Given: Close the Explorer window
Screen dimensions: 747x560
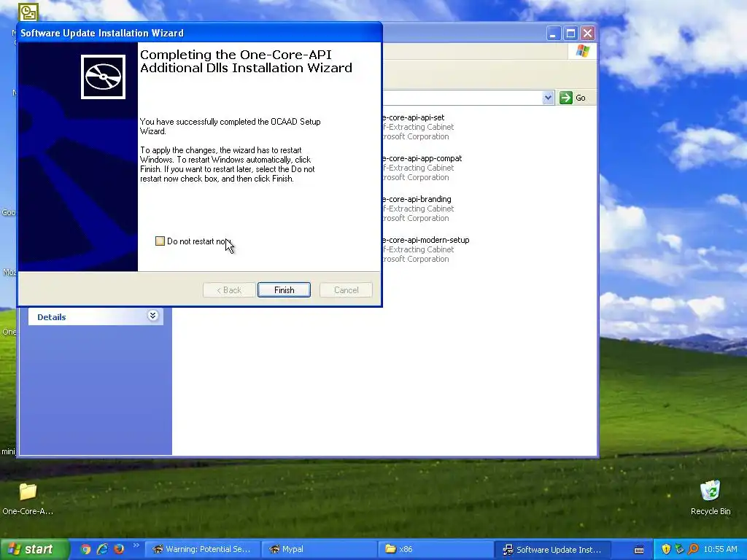Looking at the screenshot, I should (x=587, y=33).
